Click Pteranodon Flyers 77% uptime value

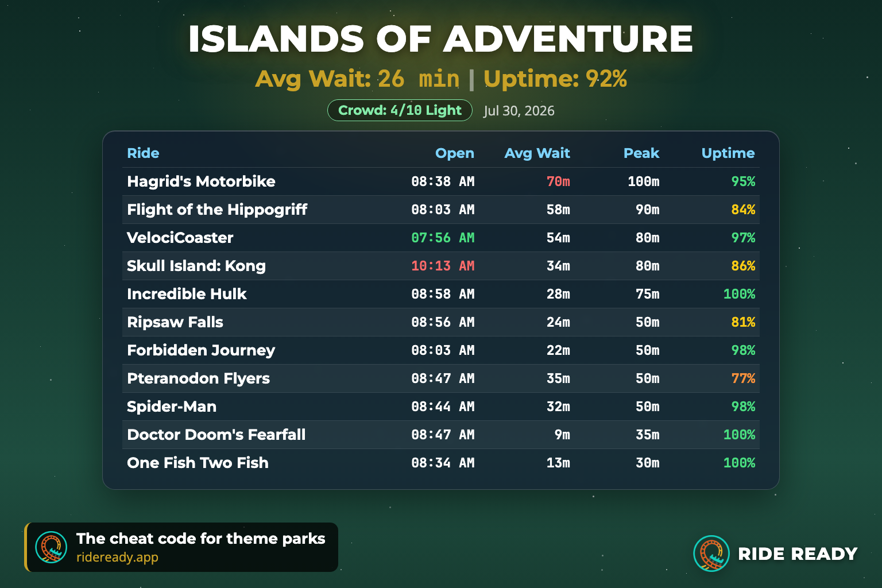click(743, 378)
